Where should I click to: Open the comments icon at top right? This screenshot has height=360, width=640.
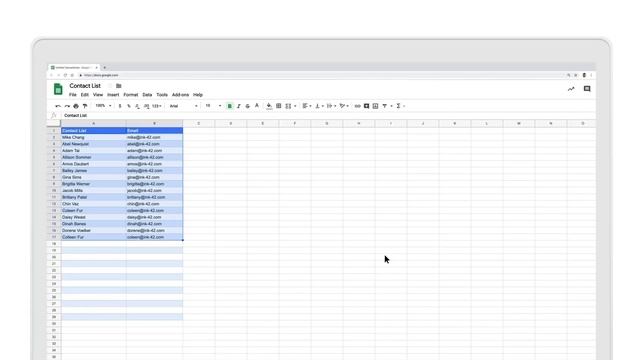pos(587,89)
